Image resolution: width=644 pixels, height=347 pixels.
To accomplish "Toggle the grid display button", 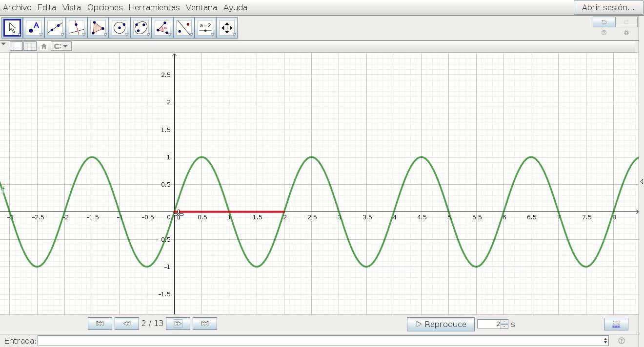I will (30, 46).
